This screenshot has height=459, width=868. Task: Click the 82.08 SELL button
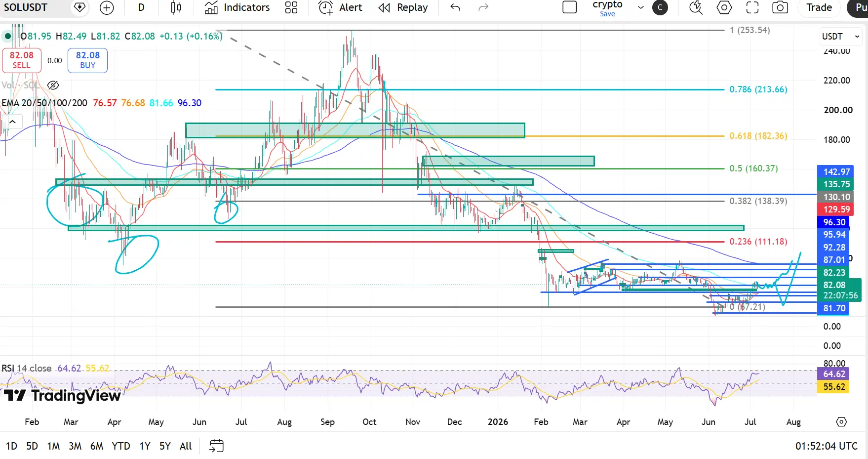21,60
